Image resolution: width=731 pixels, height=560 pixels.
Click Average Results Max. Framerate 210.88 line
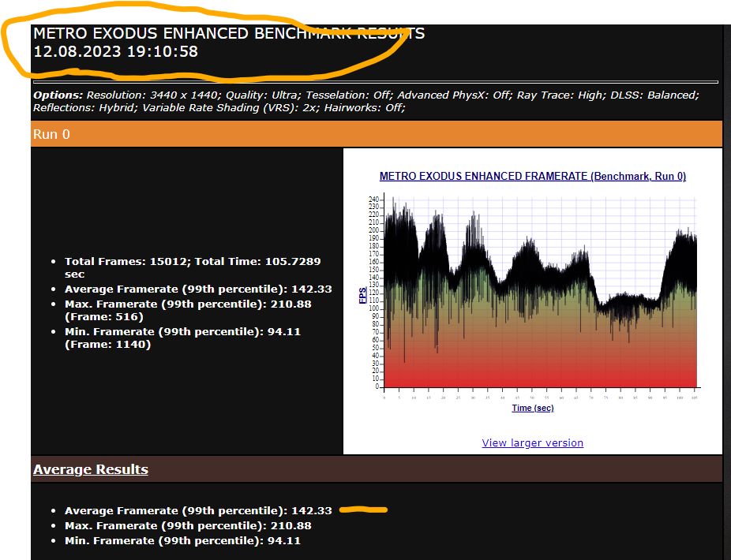(x=188, y=525)
